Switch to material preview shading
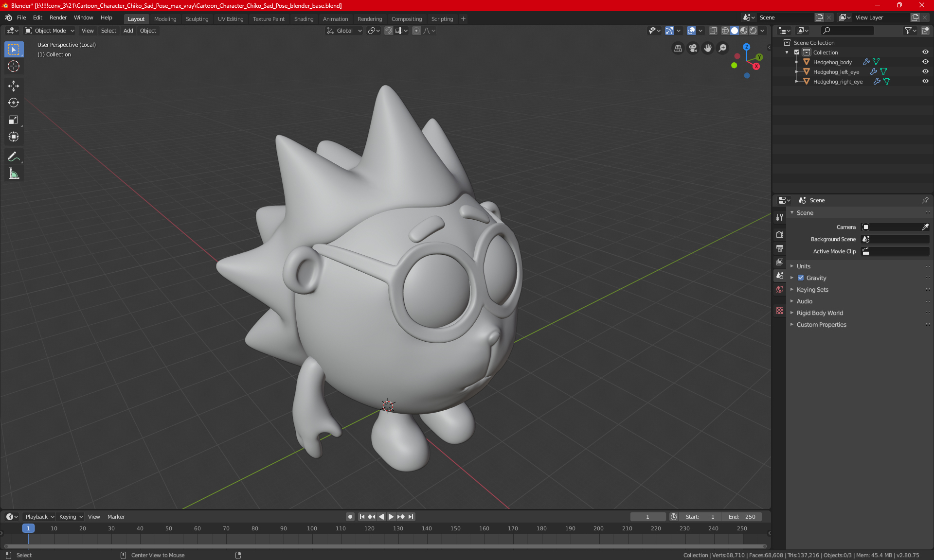This screenshot has height=560, width=934. tap(744, 31)
